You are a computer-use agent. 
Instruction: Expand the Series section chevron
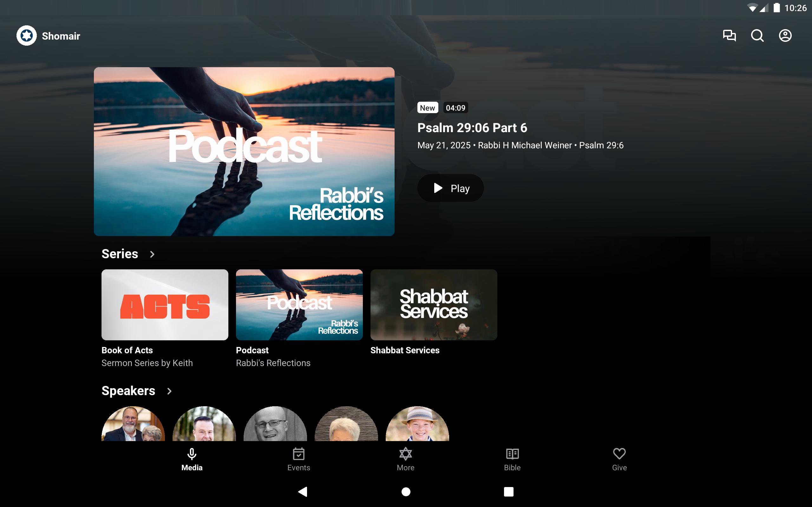tap(152, 254)
